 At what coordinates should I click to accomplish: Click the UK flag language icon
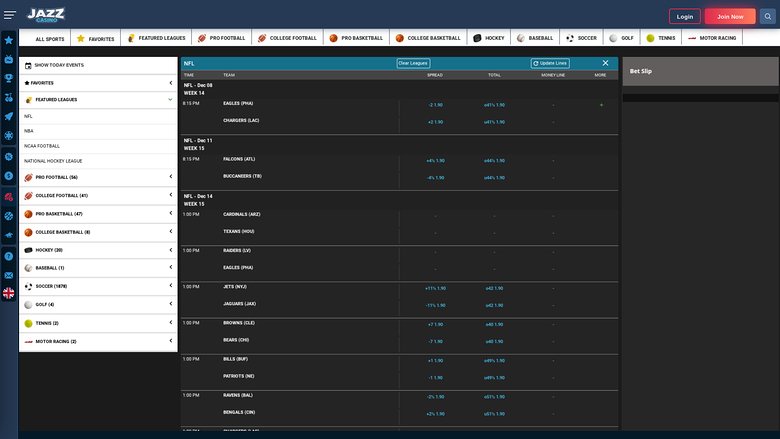tap(9, 293)
